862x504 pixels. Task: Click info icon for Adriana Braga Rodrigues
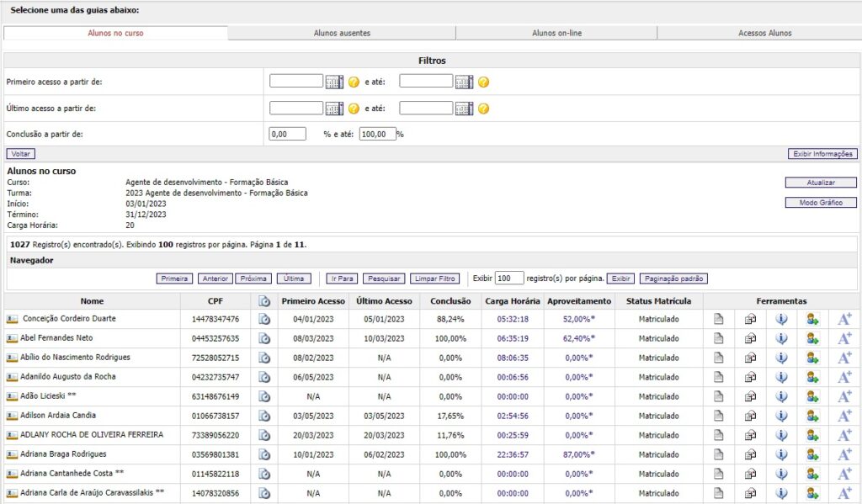point(781,454)
